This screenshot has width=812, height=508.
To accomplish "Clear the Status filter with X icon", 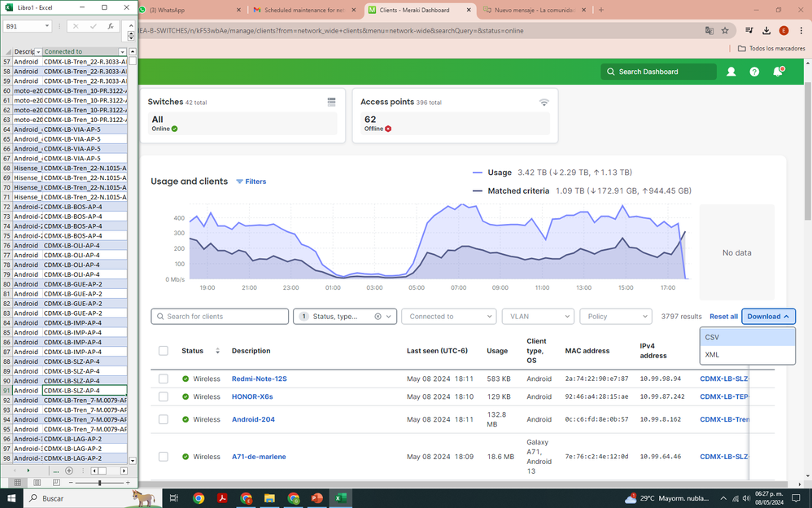I will pyautogui.click(x=378, y=317).
